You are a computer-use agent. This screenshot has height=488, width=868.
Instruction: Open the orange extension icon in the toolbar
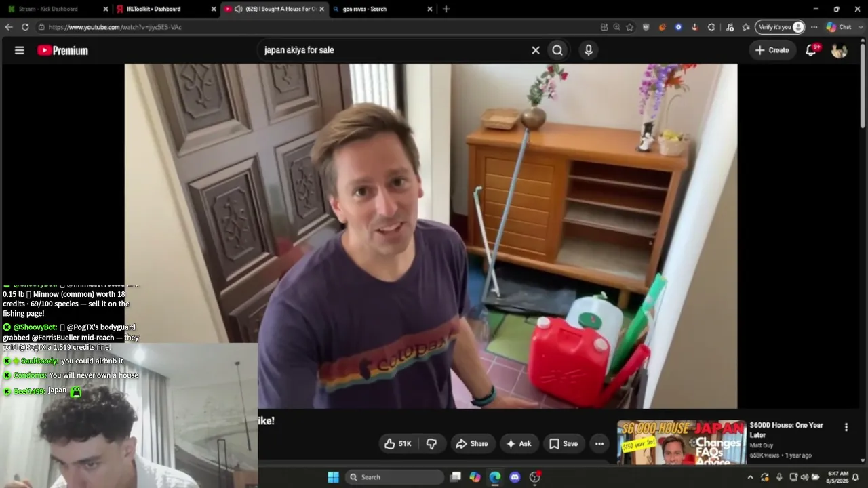tap(663, 27)
